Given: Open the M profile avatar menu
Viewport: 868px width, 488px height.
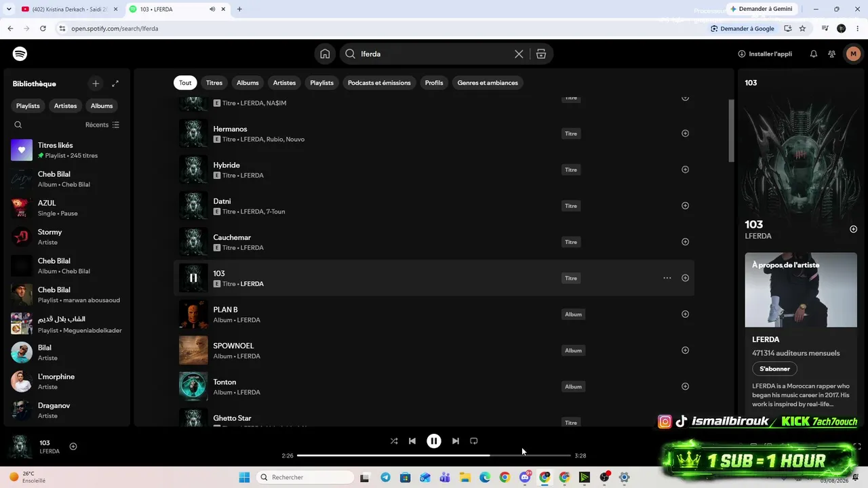Looking at the screenshot, I should pyautogui.click(x=853, y=54).
